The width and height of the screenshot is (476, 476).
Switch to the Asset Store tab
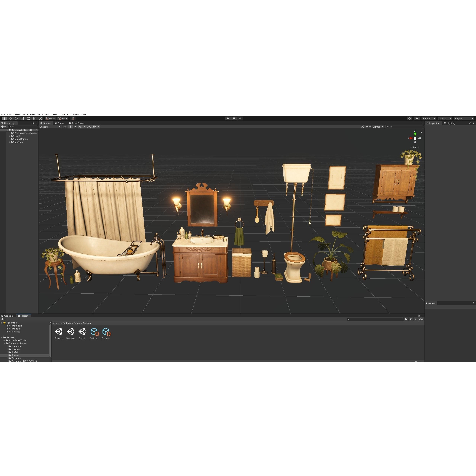coord(76,123)
